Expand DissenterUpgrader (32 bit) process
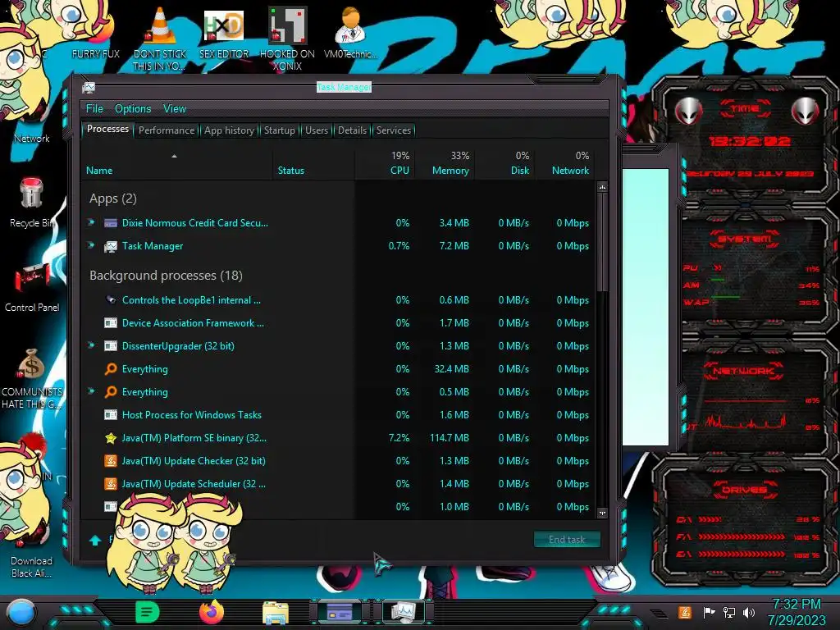Screen dimensions: 840x630 coord(91,345)
